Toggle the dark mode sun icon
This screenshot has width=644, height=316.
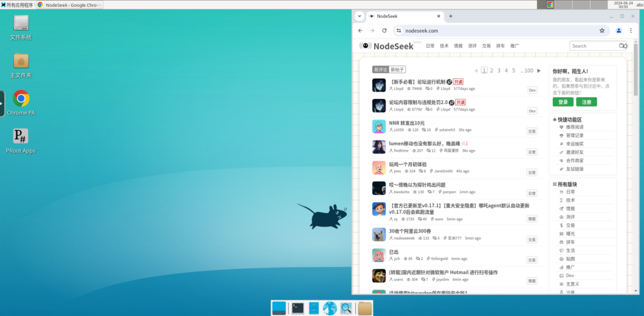(624, 46)
